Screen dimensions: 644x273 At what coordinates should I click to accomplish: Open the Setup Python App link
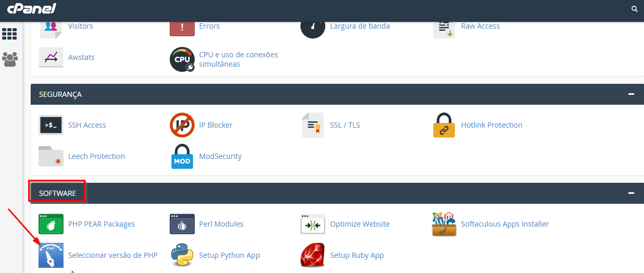point(230,255)
